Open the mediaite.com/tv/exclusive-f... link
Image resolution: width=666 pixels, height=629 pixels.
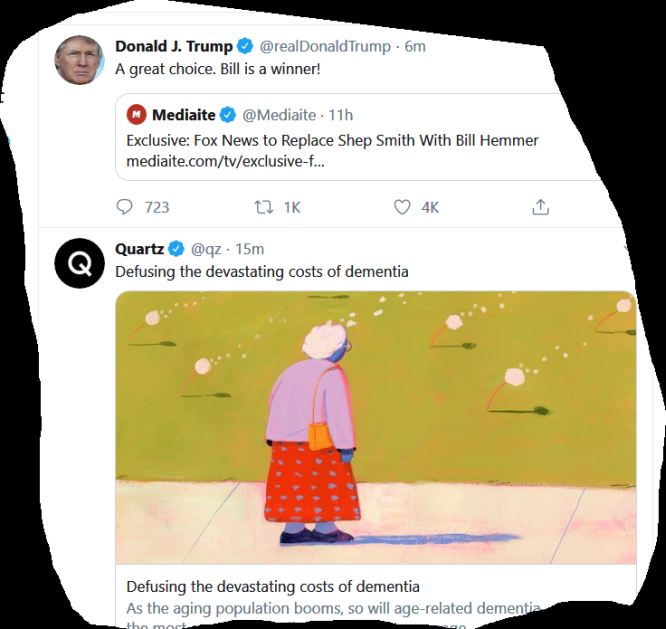pos(225,162)
